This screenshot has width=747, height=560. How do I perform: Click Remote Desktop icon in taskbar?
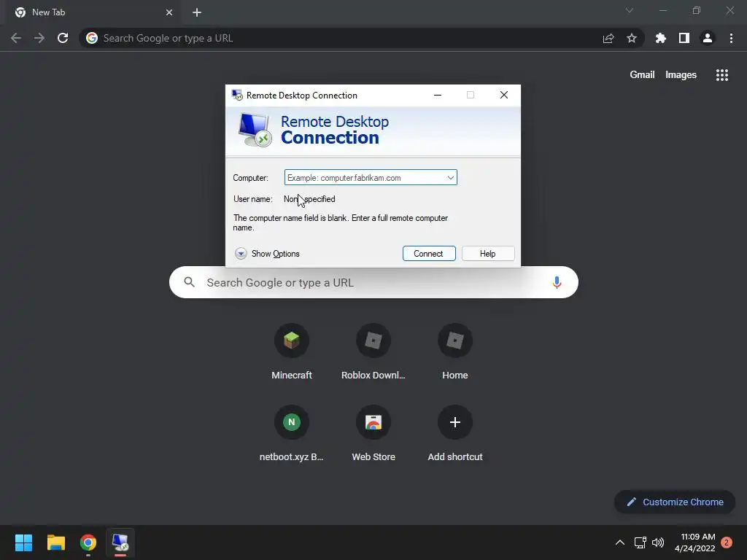click(120, 542)
